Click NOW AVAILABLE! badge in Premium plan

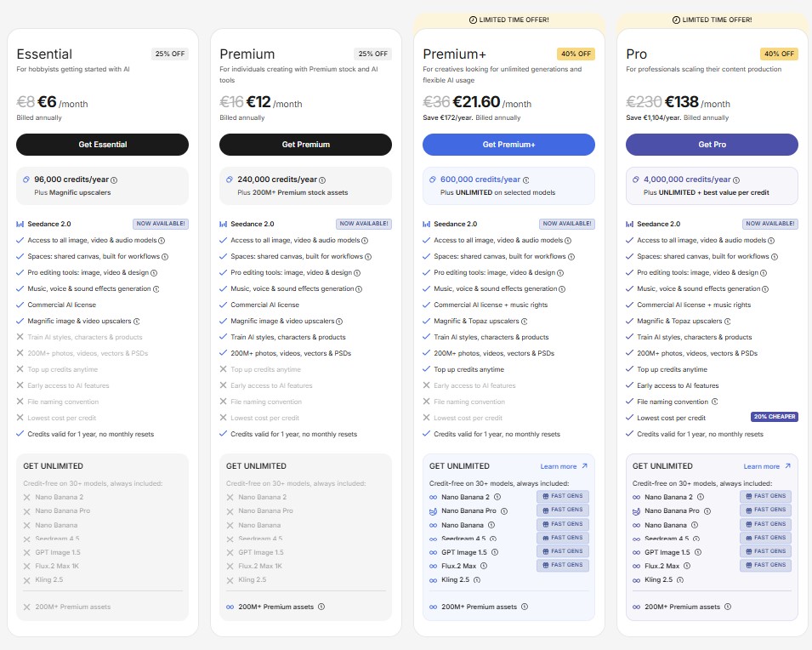364,225
